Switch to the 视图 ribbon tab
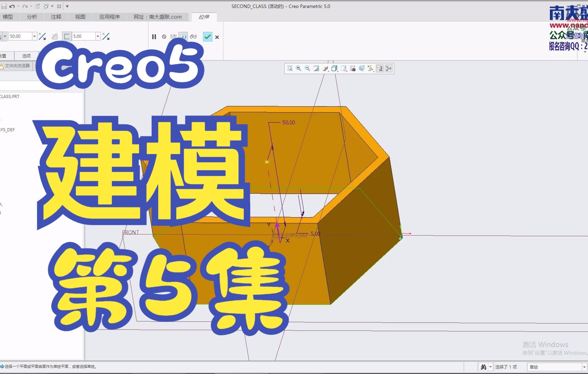The height and width of the screenshot is (374, 588). (80, 17)
